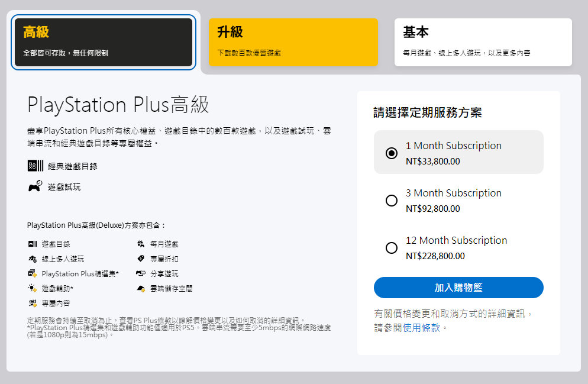
Task: Open the 使用條款 terms link
Action: pyautogui.click(x=421, y=328)
